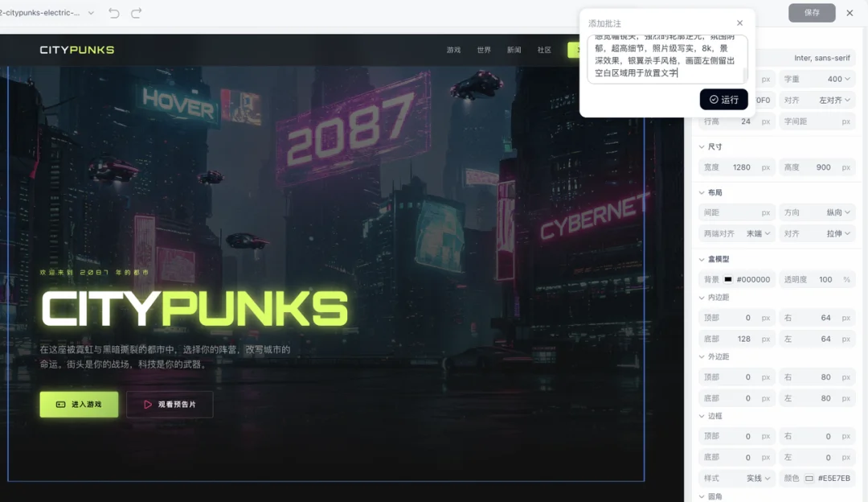This screenshot has width=868, height=502.
Task: Open the layout 对齐 拉伸 dropdown
Action: tap(817, 233)
